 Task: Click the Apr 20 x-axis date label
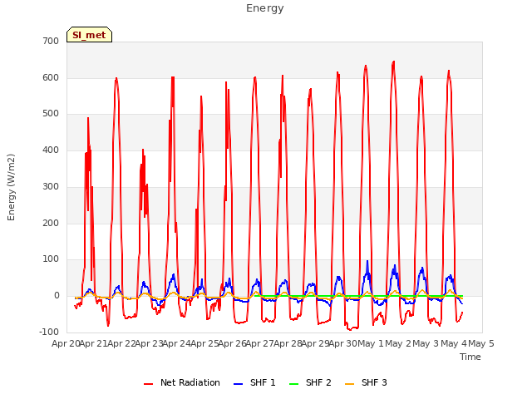click(x=66, y=343)
